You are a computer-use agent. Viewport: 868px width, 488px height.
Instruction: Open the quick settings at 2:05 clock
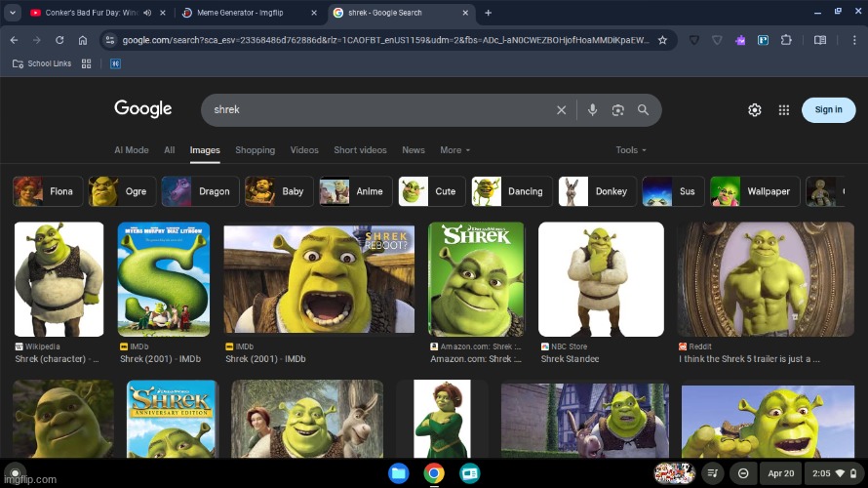[834, 473]
